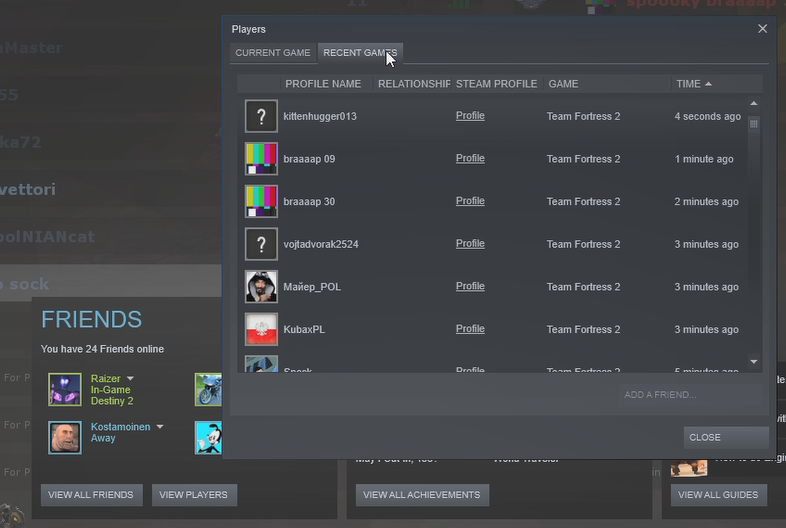Open braaaap 30's Profile link

point(470,201)
